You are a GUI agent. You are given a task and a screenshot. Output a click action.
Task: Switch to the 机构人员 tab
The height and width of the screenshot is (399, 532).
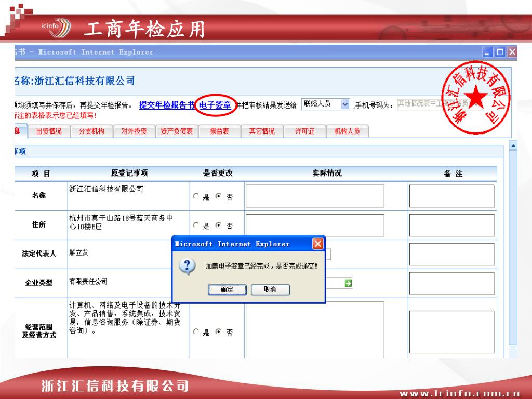click(x=347, y=131)
